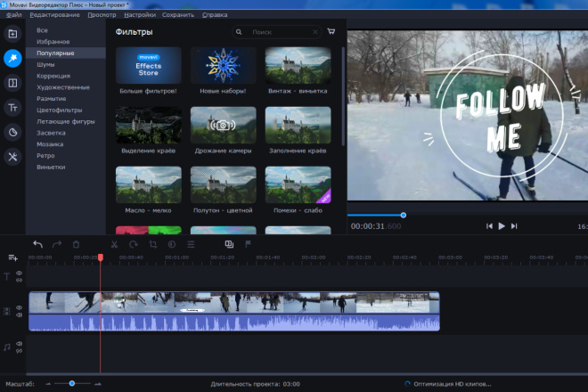This screenshot has width=588, height=392.
Task: Click the filter search field Поиск
Action: (277, 32)
